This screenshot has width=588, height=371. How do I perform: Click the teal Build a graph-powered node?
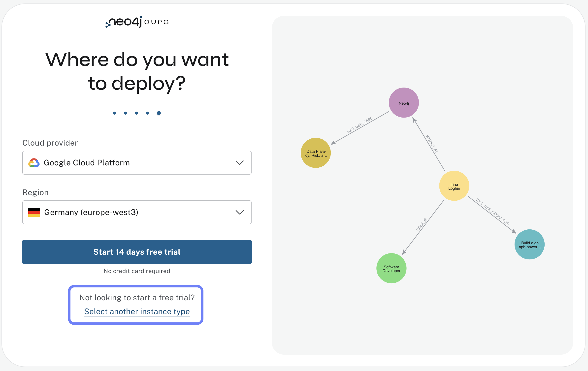tap(529, 244)
